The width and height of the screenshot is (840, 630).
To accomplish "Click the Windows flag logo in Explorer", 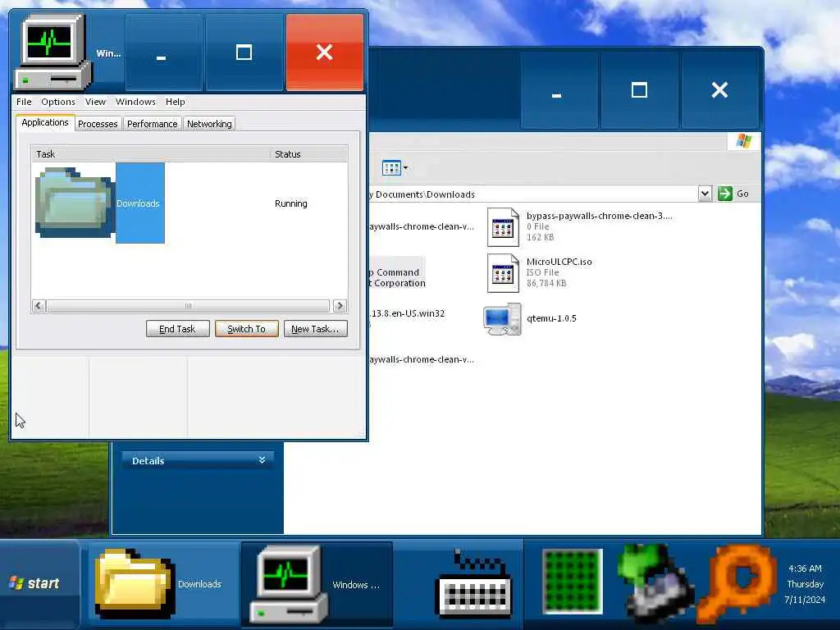I will pos(743,141).
